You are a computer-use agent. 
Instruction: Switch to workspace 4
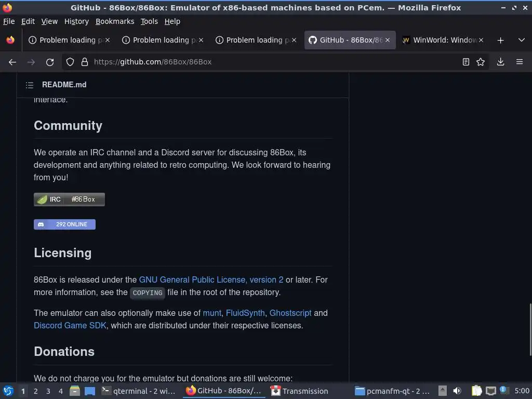(x=61, y=391)
